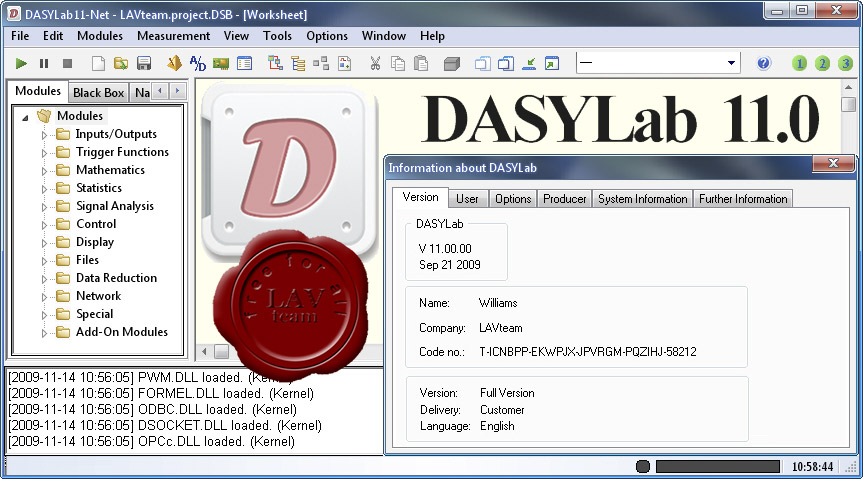The image size is (863, 479).
Task: Start measurement with the green play icon
Action: coord(21,64)
